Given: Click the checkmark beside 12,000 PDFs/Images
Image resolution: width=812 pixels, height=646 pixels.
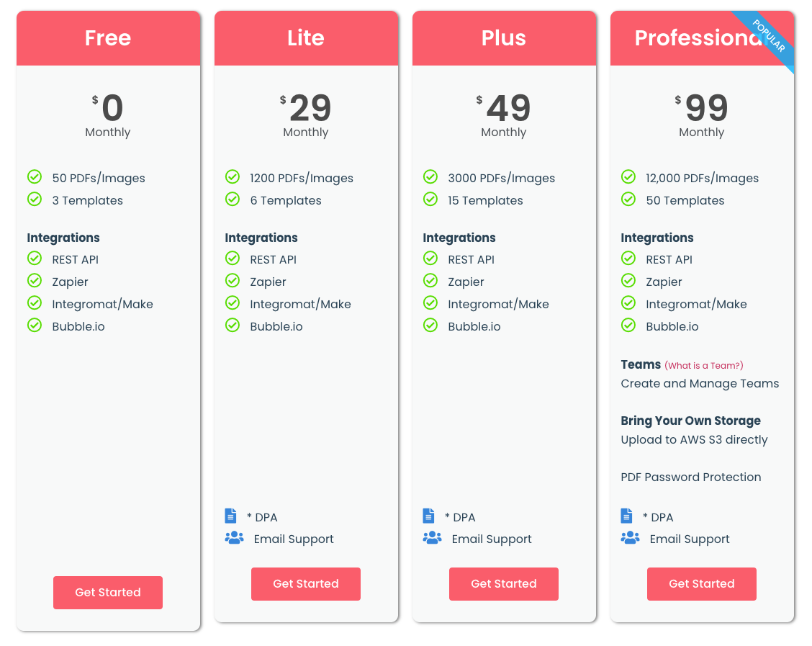Looking at the screenshot, I should pyautogui.click(x=628, y=176).
